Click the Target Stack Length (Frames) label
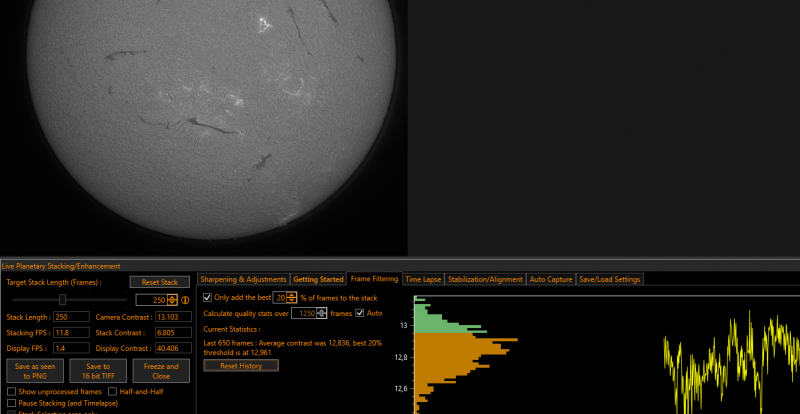 tap(54, 282)
